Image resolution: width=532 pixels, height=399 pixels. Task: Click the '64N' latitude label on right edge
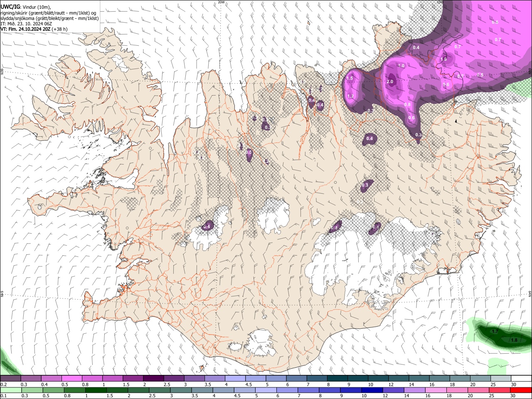[x=530, y=293]
